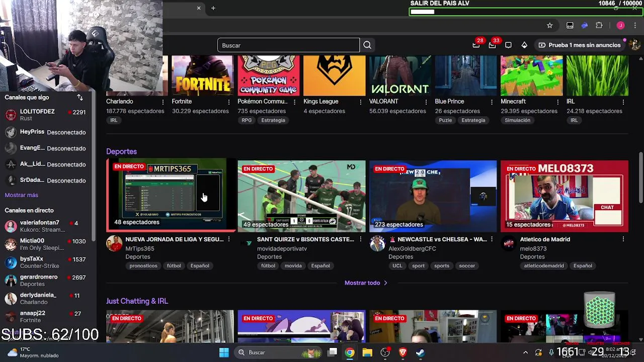The height and width of the screenshot is (362, 644).
Task: Open options menu for VALORANT category
Action: click(x=427, y=102)
